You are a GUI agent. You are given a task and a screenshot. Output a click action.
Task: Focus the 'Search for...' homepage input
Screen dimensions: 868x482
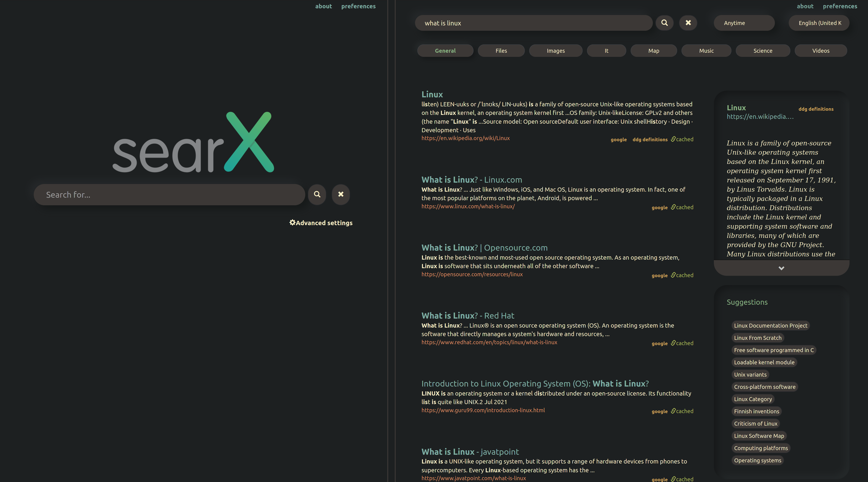(168, 195)
